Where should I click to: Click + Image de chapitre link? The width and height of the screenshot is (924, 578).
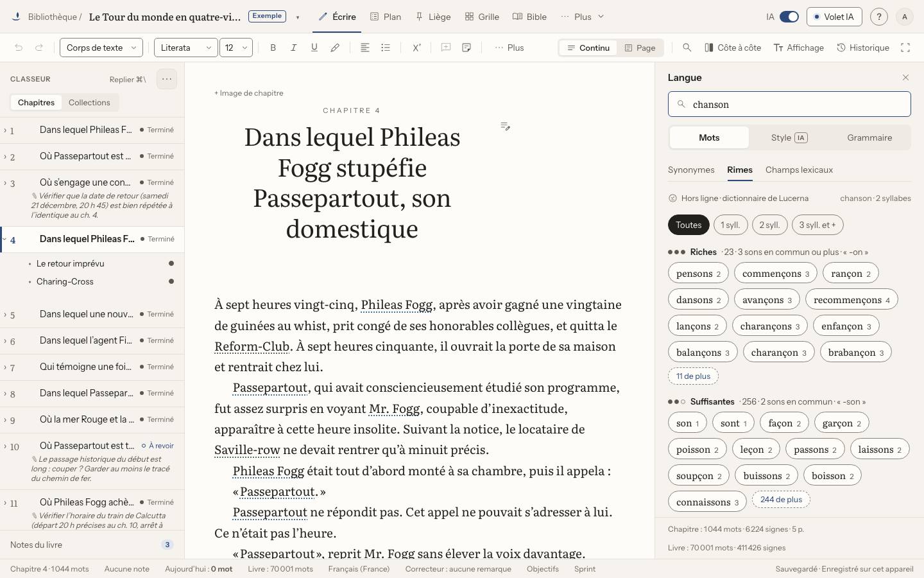249,93
